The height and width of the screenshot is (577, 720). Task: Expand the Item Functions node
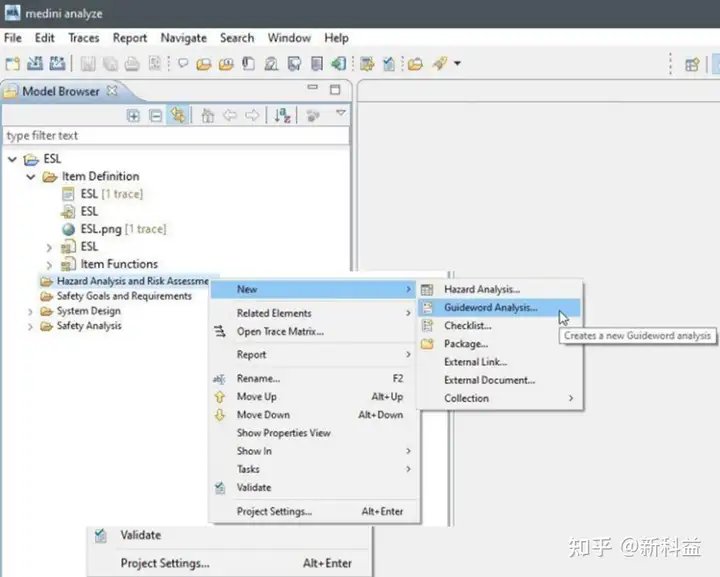pyautogui.click(x=49, y=265)
